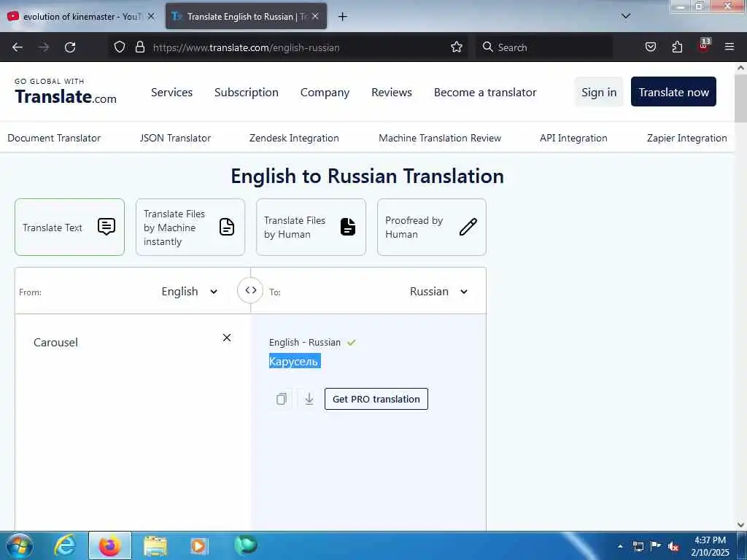Click the Firefox taskbar button

point(110,545)
